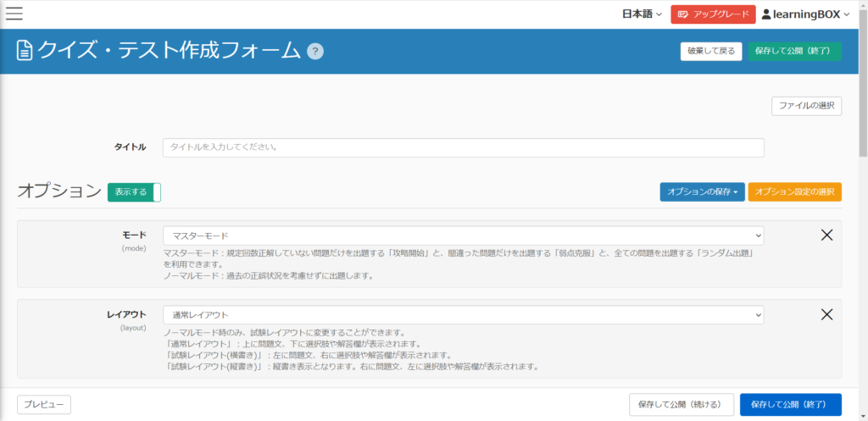Screen dimensions: 868x421
Task: Expand the レイアウト select box
Action: point(463,315)
